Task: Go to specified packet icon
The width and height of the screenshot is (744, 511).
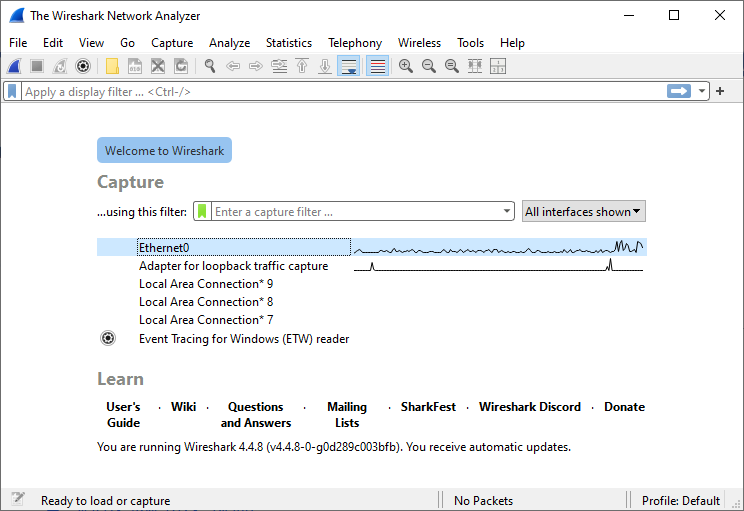Action: [279, 66]
